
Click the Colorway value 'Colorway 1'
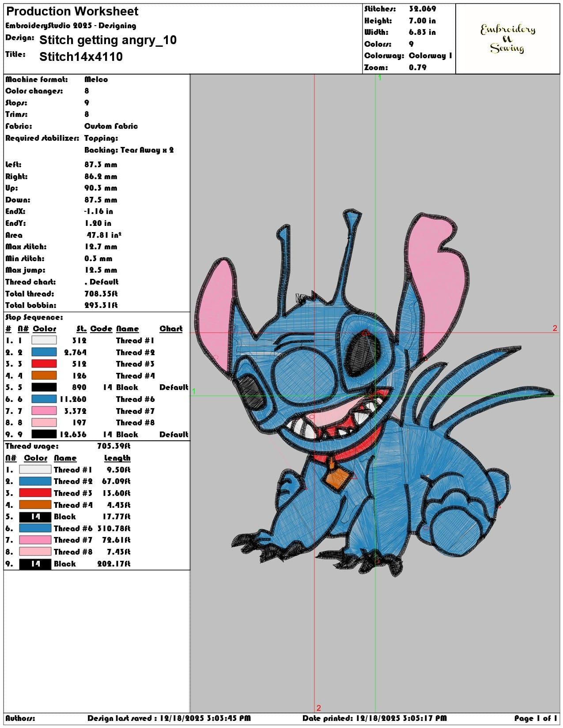[x=431, y=56]
